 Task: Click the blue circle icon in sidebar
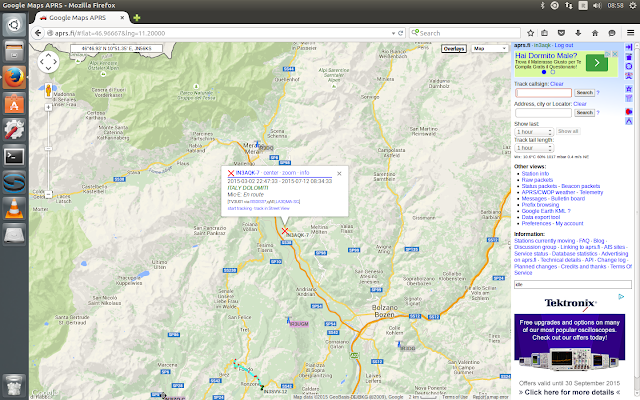629,66
